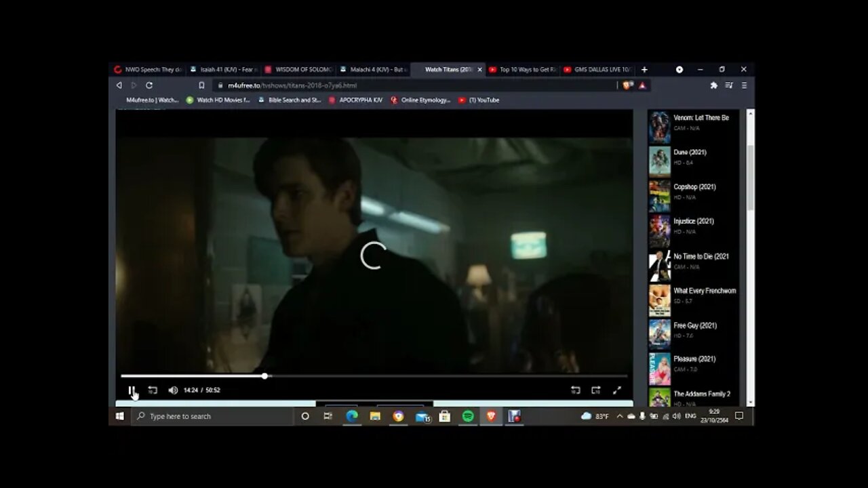Click the loop icon beside the pause button
Viewport: 868px width, 488px height.
tap(153, 390)
